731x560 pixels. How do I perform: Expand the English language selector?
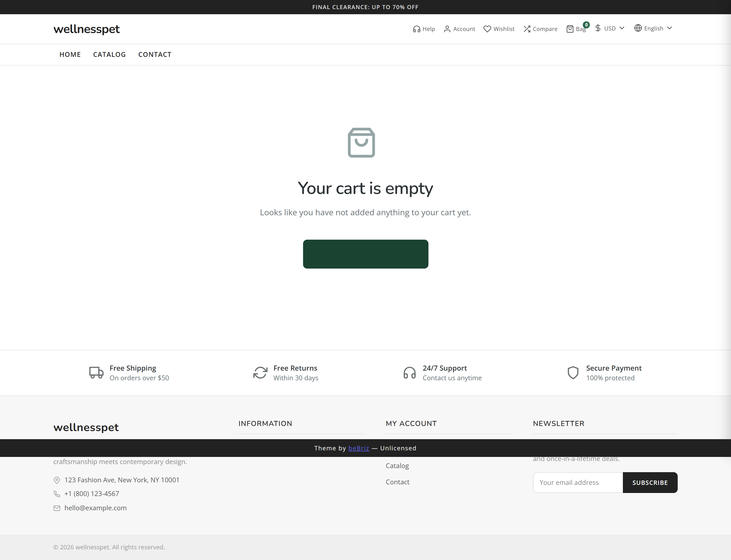click(653, 28)
